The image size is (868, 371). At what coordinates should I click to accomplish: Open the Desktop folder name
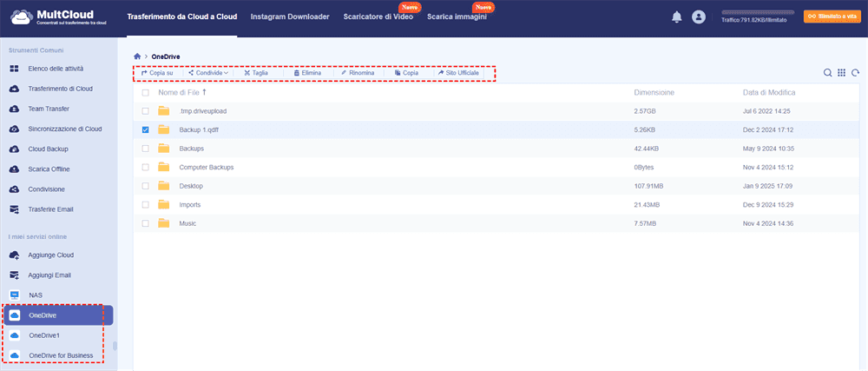click(x=191, y=186)
